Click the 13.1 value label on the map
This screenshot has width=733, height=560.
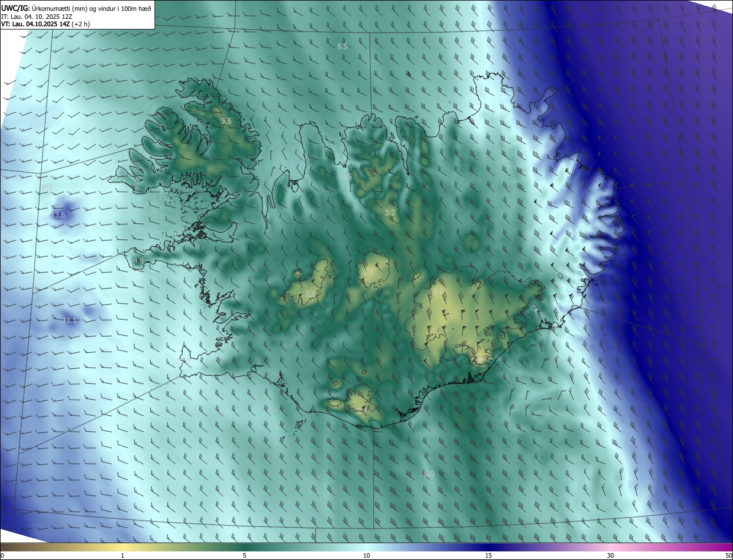pyautogui.click(x=69, y=321)
